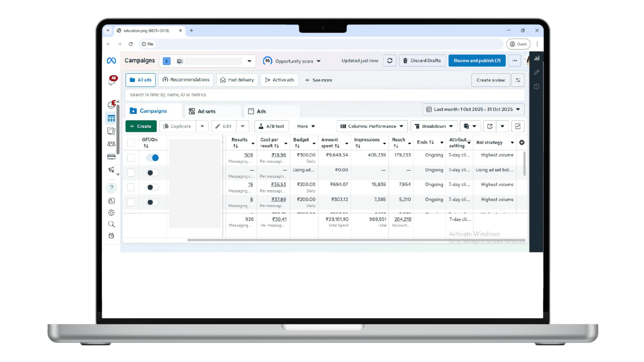Open the search magnifier in the left sidebar
This screenshot has width=644, height=362.
pos(111,224)
